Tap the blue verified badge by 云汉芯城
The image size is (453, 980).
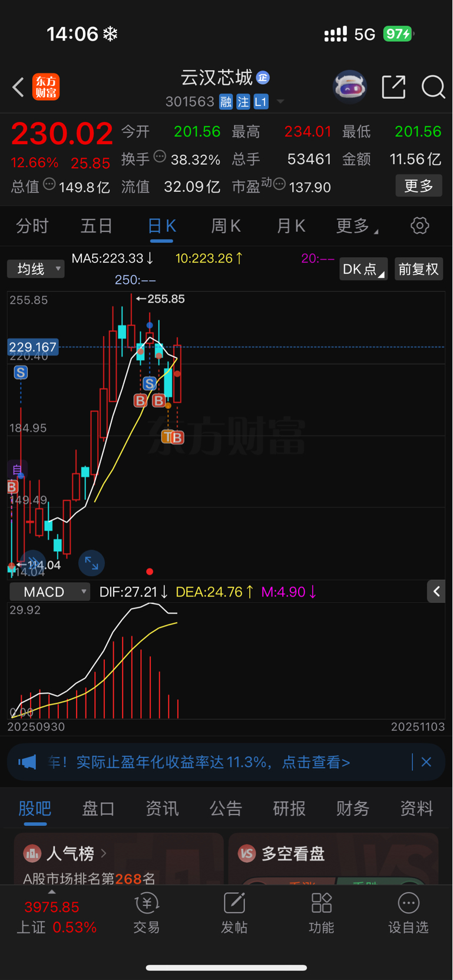pyautogui.click(x=263, y=77)
